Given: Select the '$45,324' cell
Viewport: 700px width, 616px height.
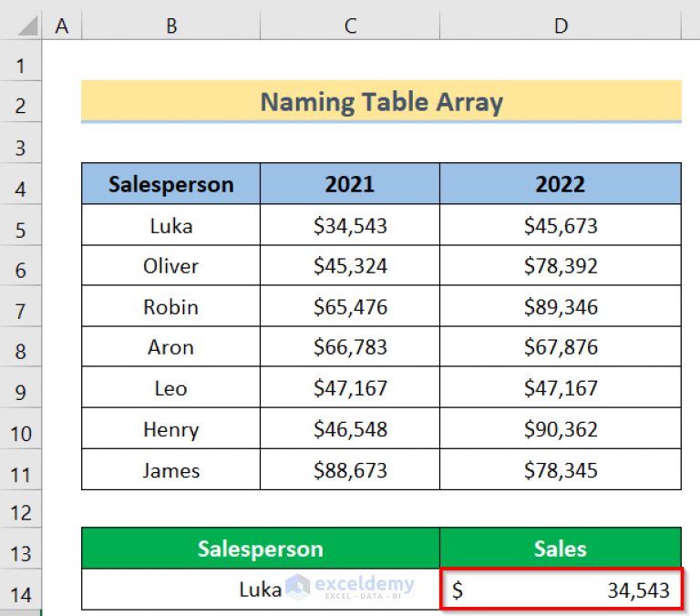Looking at the screenshot, I should tap(350, 265).
